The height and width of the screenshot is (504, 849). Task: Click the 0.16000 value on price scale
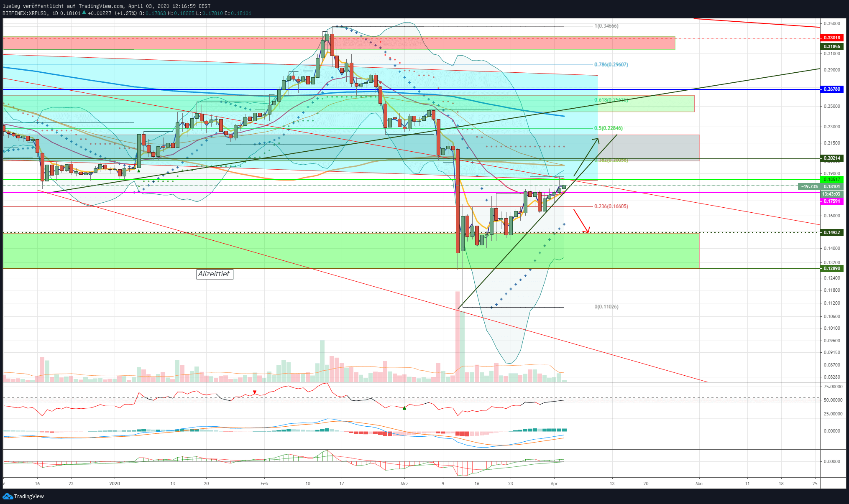(832, 216)
